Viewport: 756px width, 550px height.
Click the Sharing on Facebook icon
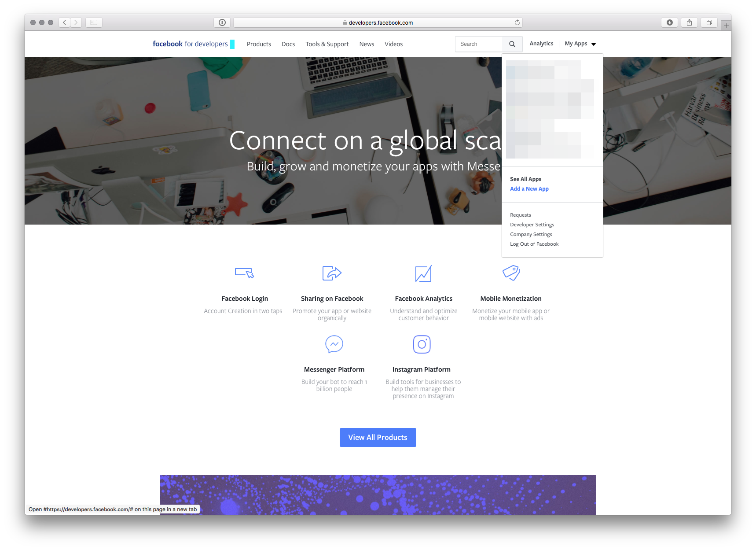tap(332, 273)
